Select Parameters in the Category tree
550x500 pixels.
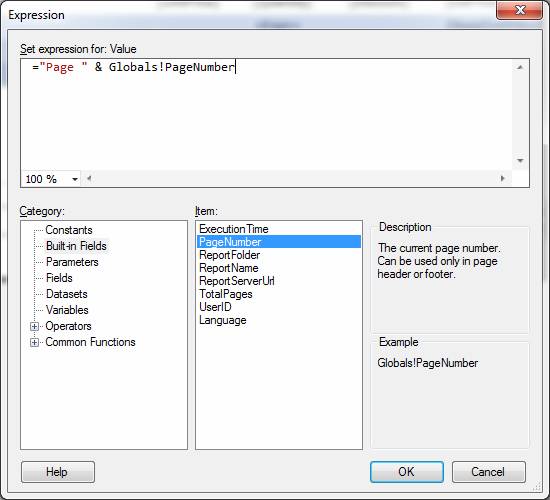click(72, 262)
